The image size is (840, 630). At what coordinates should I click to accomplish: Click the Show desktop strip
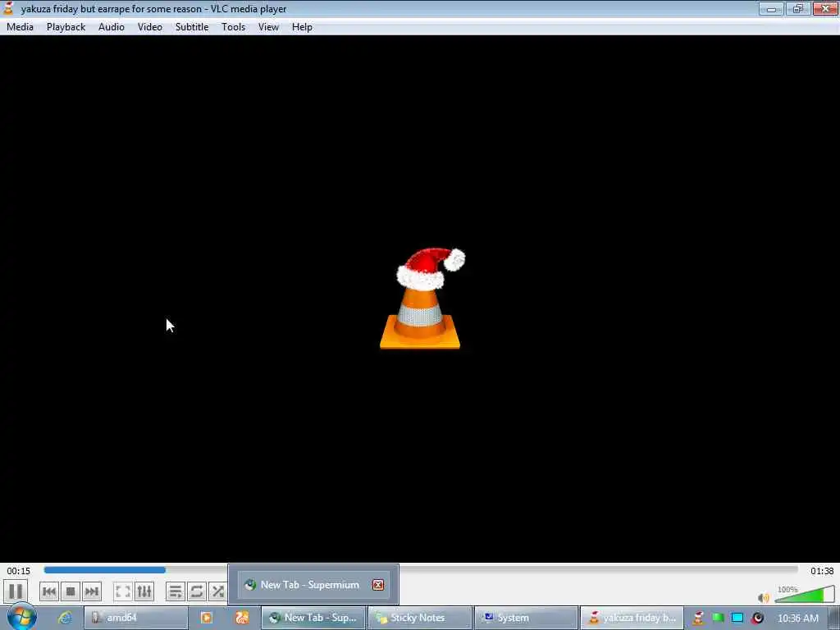(834, 618)
